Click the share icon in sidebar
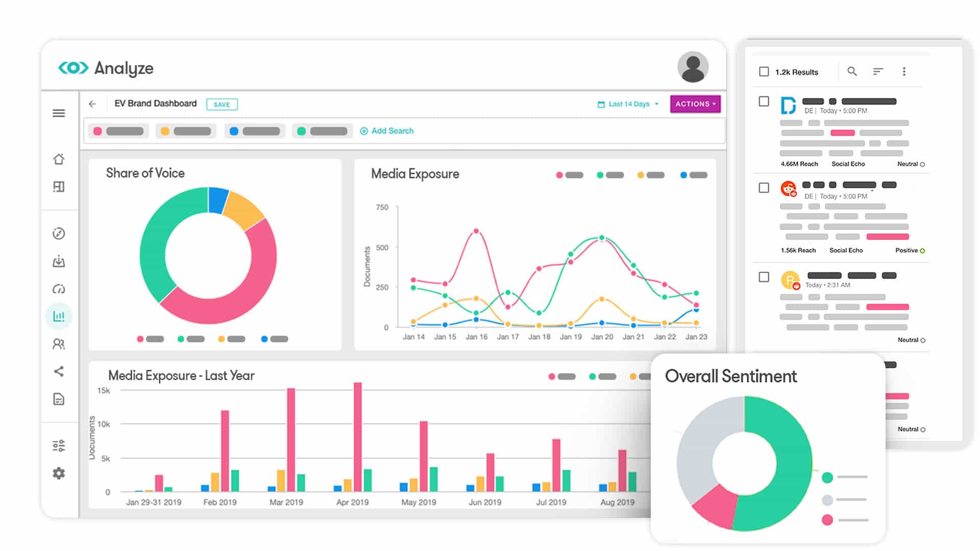The image size is (980, 551). (x=59, y=371)
